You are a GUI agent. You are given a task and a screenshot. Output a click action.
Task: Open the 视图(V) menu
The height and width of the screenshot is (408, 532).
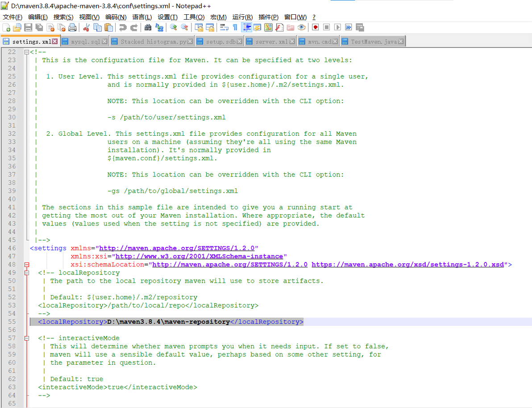pyautogui.click(x=89, y=17)
